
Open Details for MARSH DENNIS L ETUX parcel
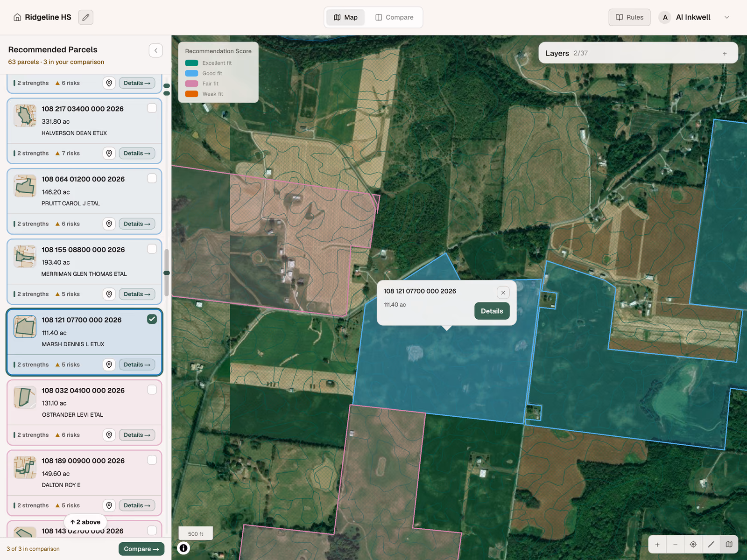(x=137, y=365)
